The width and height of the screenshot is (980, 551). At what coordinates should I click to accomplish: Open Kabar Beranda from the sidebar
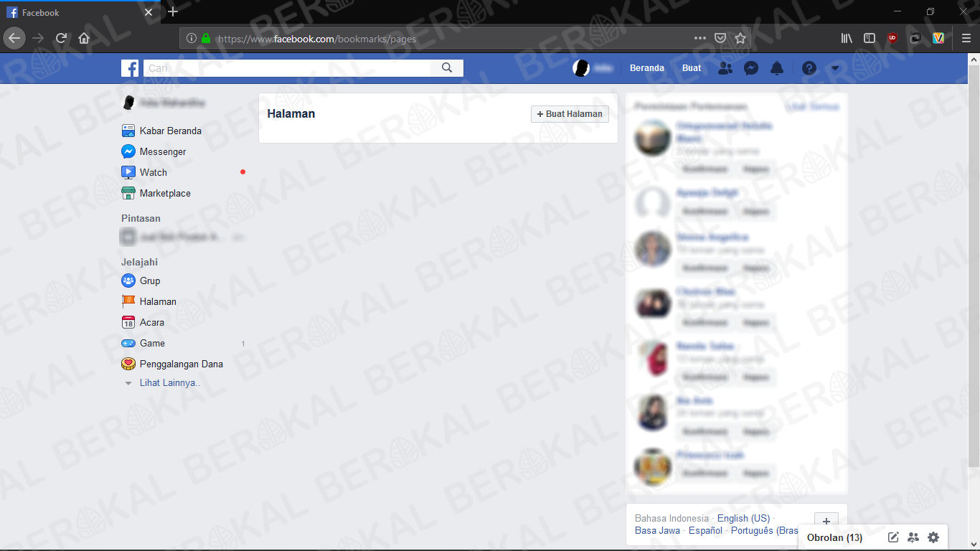pyautogui.click(x=162, y=131)
